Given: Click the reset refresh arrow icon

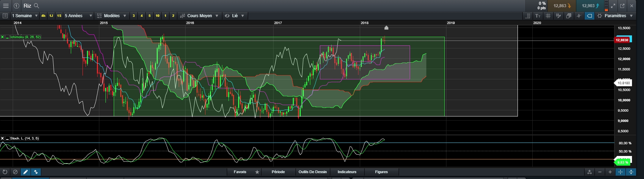Looking at the screenshot, I should click(5, 172).
